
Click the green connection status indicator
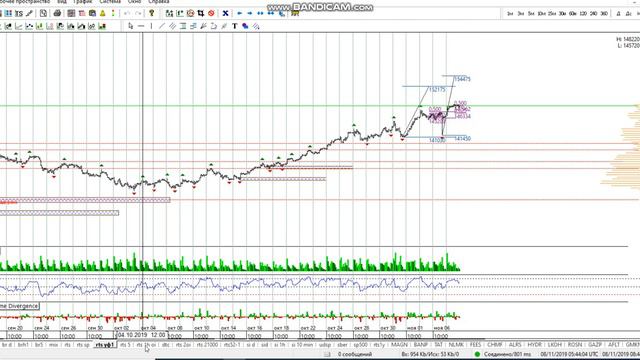tap(477, 354)
